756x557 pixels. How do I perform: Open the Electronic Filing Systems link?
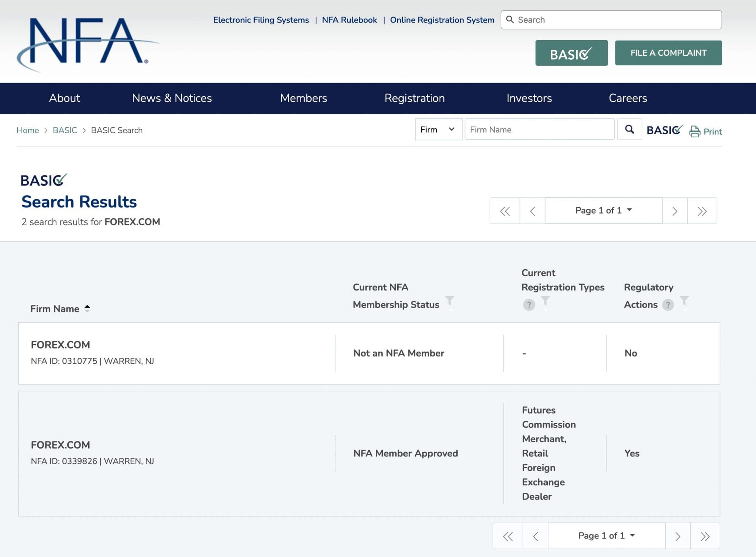tap(261, 20)
